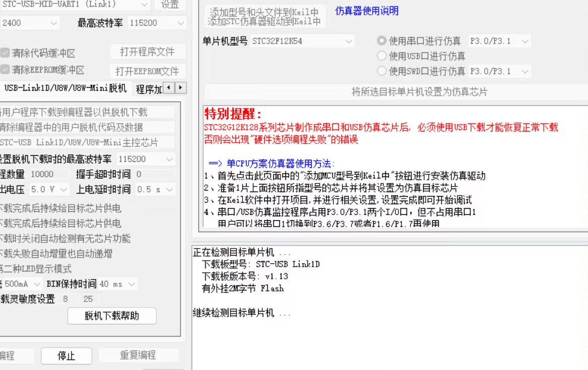Click 用户程序下载到编程器以供脱机下载 button
The height and width of the screenshot is (370, 588).
coord(87,112)
